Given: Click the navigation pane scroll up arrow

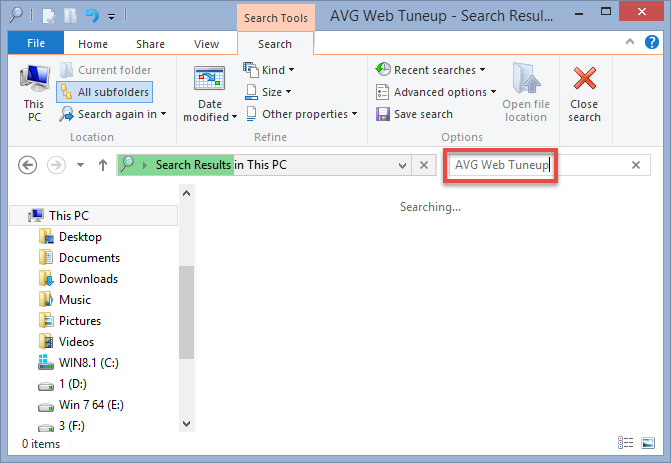Looking at the screenshot, I should pyautogui.click(x=187, y=193).
